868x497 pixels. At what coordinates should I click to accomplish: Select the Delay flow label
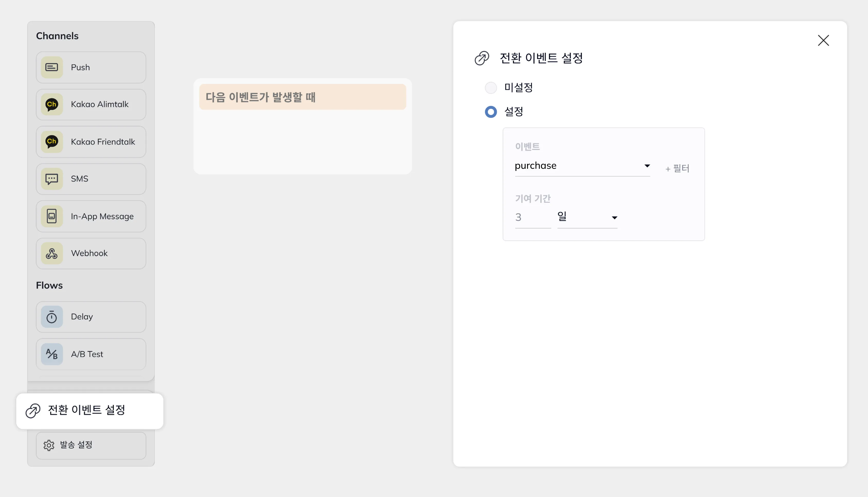pyautogui.click(x=82, y=317)
